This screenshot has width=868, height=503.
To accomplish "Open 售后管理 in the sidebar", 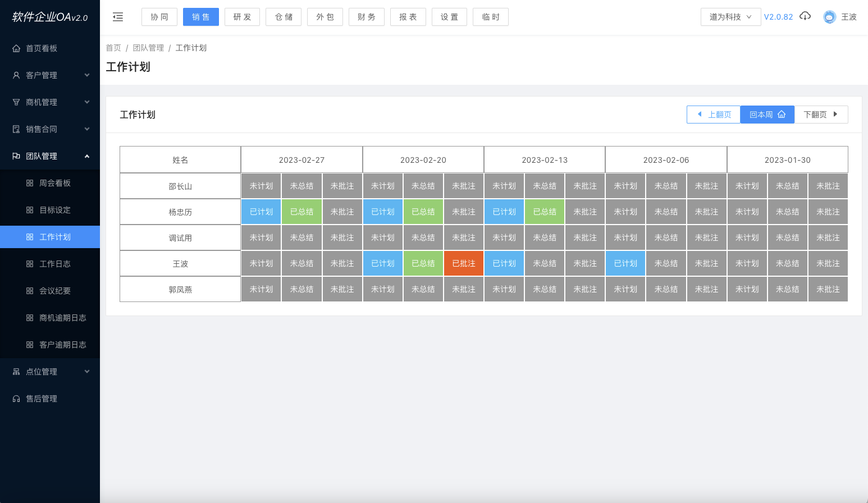I will pos(50,399).
